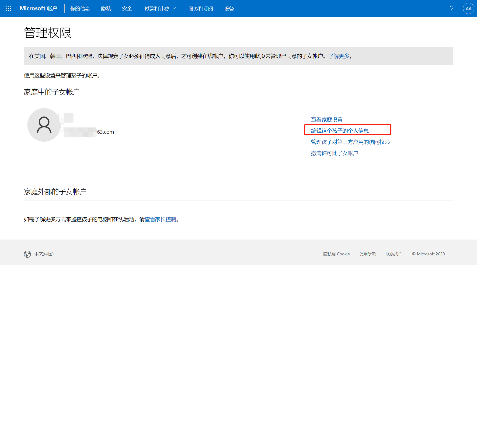
Task: Click 隐私与 Cookie in the footer
Action: [336, 254]
